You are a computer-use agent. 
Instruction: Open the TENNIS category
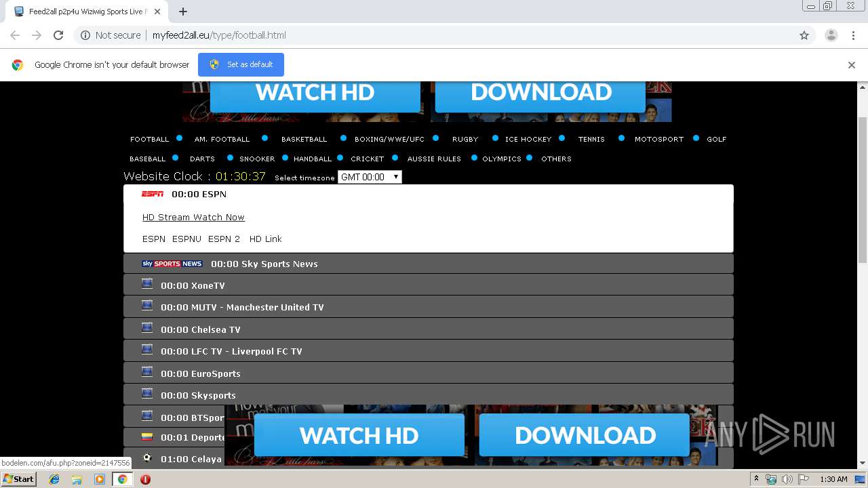[x=591, y=139]
